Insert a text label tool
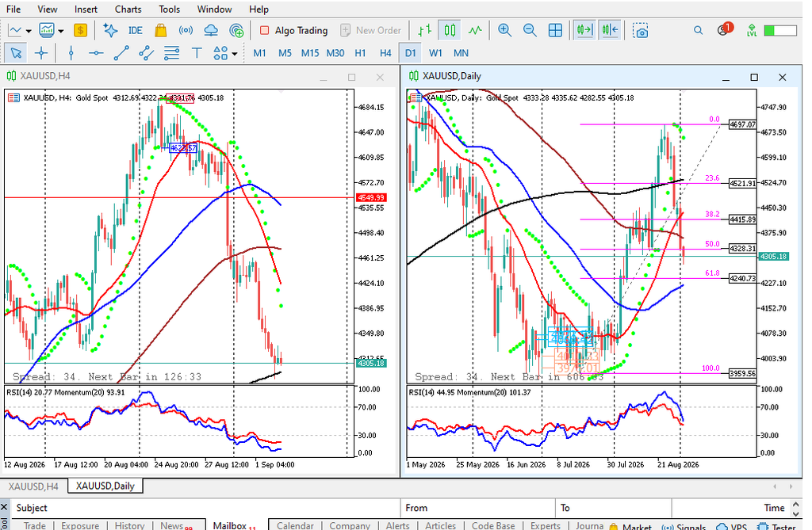 point(197,53)
